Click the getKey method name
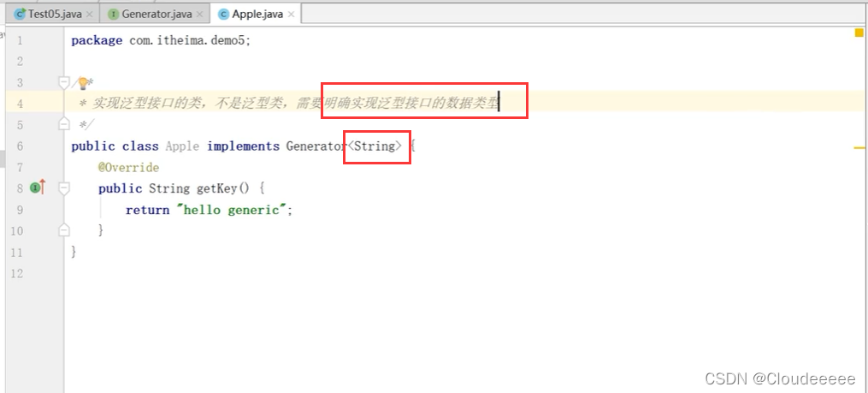 (217, 188)
